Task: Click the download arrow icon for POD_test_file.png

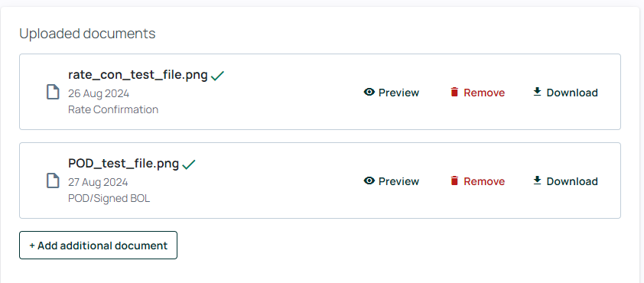Action: tap(537, 181)
